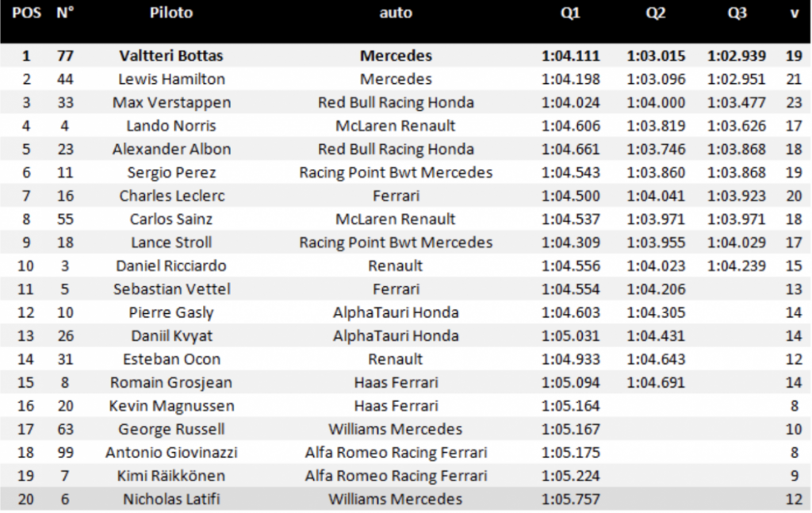Click Lewis Hamilton's name

pos(171,78)
